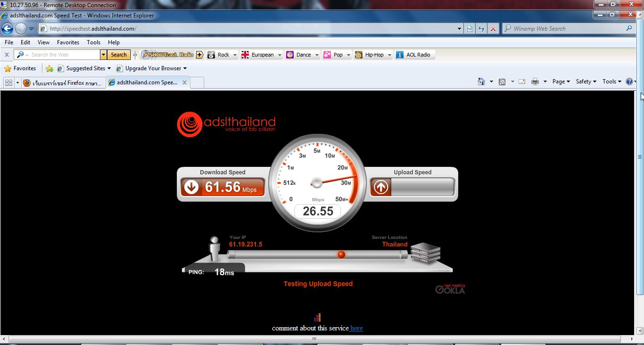Viewport: 644px width, 345px height.
Task: Click the 61.56 Mbps download result
Action: pos(231,187)
